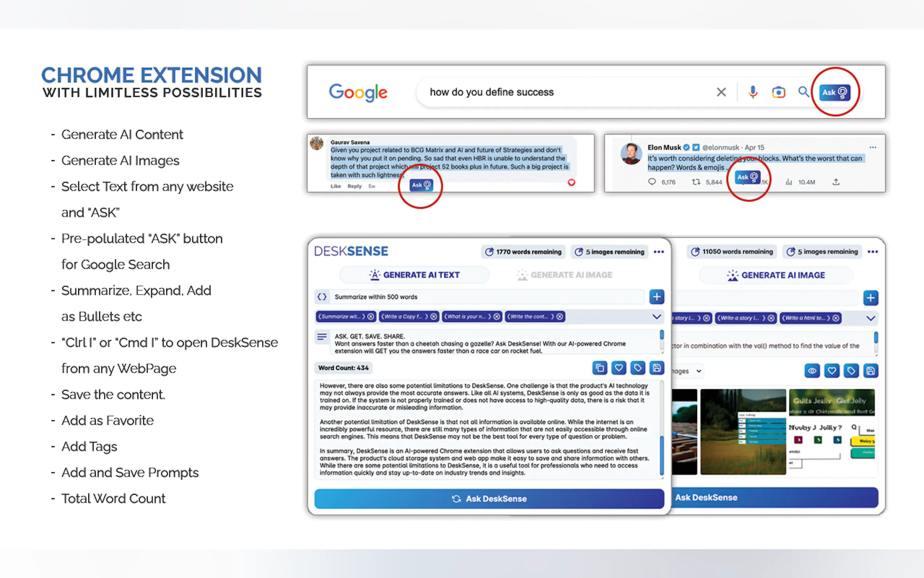924x578 pixels.
Task: Click the output text scrollbar handle
Action: pos(661,455)
